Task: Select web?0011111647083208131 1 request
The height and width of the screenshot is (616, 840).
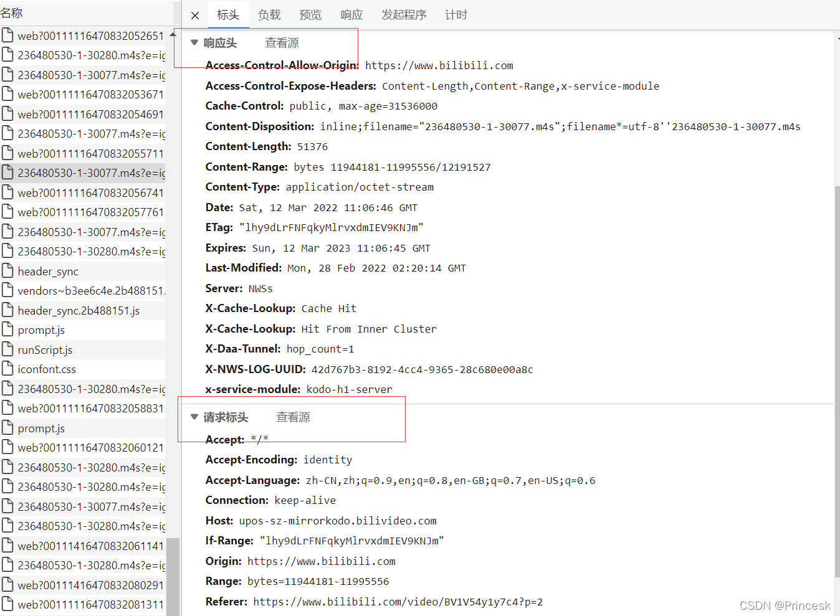Action: point(83,604)
